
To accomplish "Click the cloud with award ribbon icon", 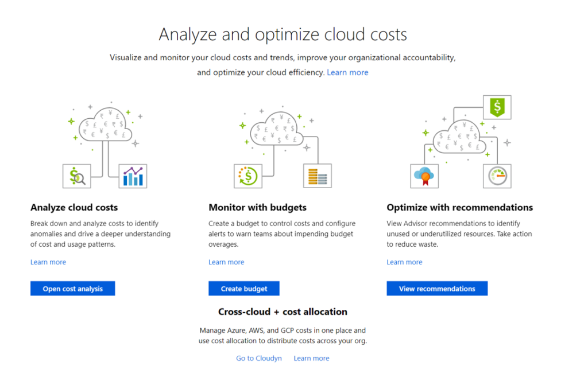I will pos(423,176).
